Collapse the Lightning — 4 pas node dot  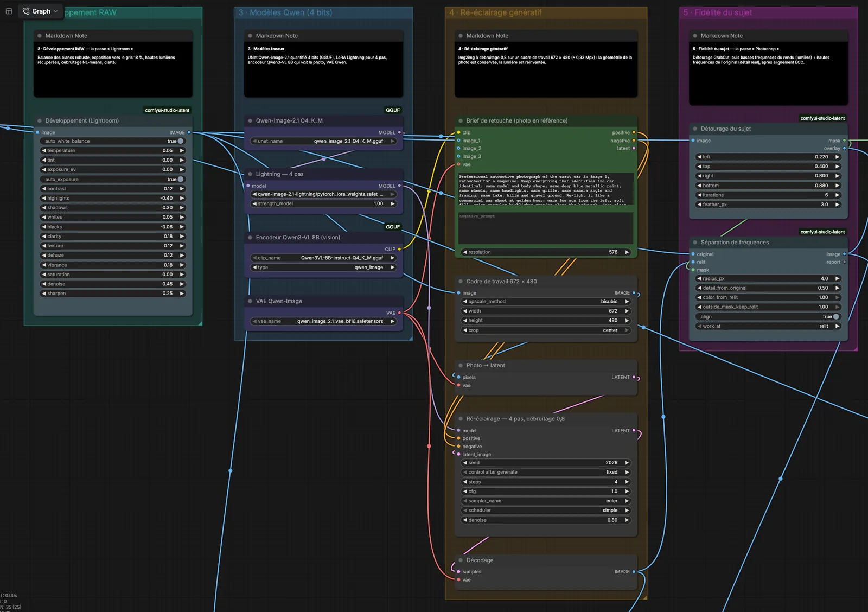click(x=250, y=174)
